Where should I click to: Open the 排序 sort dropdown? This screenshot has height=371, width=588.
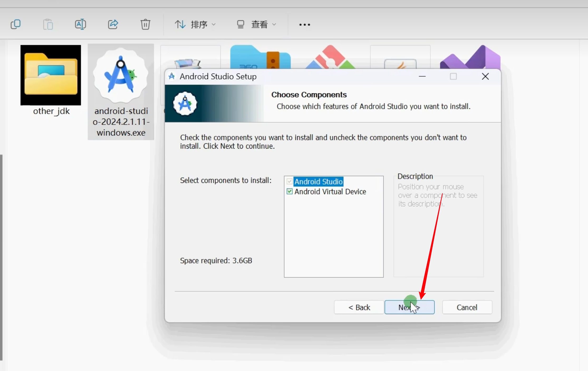pos(195,25)
